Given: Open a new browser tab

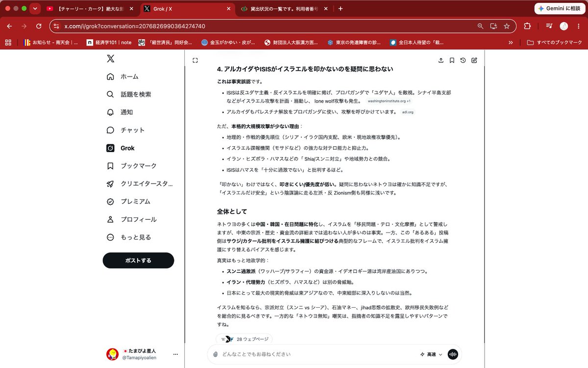Looking at the screenshot, I should point(341,8).
